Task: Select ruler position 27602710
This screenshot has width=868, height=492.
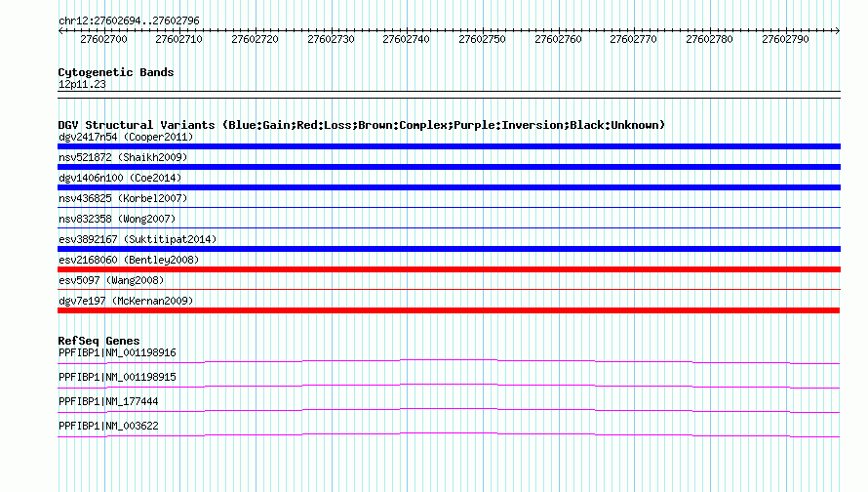Action: point(178,39)
